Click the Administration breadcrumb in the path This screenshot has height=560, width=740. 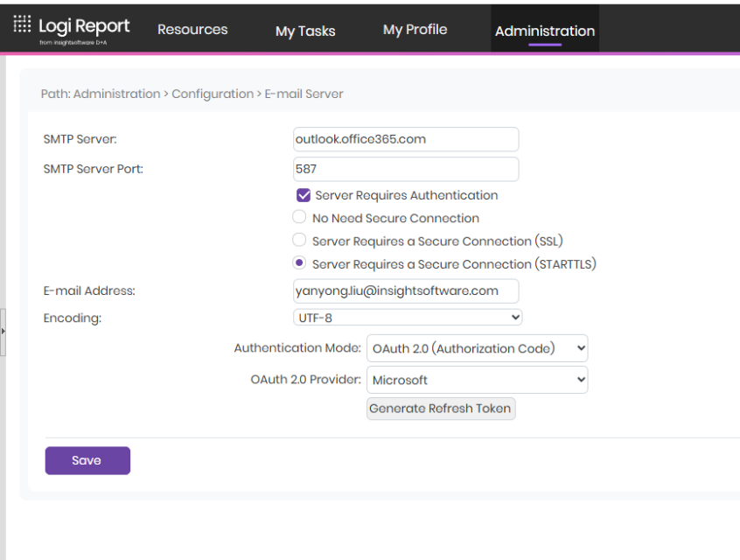point(116,94)
